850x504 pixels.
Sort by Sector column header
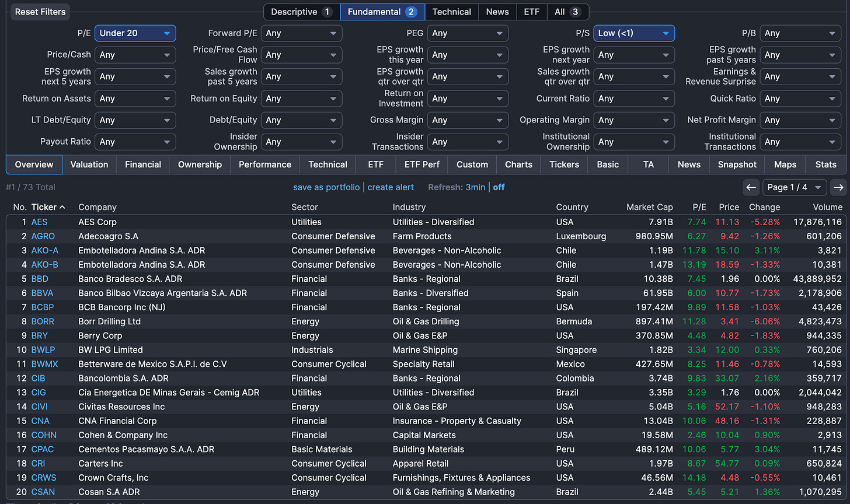pyautogui.click(x=305, y=207)
